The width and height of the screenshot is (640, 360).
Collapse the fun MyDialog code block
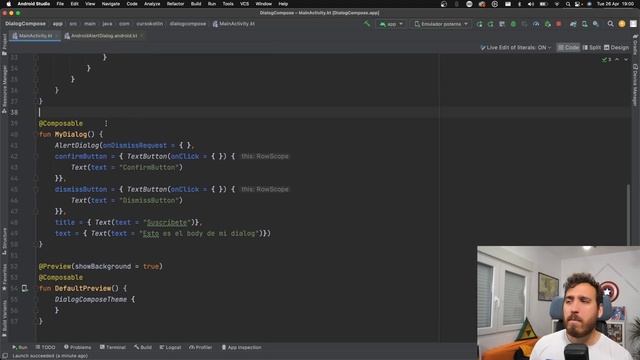pos(36,134)
